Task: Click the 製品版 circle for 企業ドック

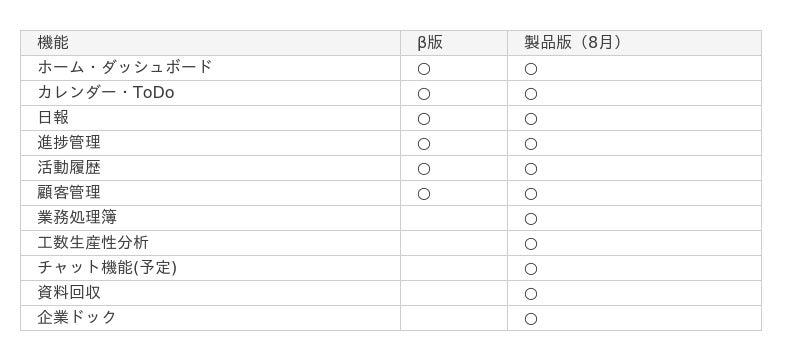Action: click(531, 319)
